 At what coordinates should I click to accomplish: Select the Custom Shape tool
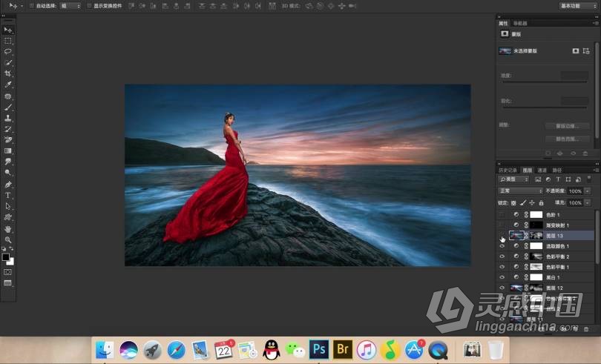tap(7, 217)
